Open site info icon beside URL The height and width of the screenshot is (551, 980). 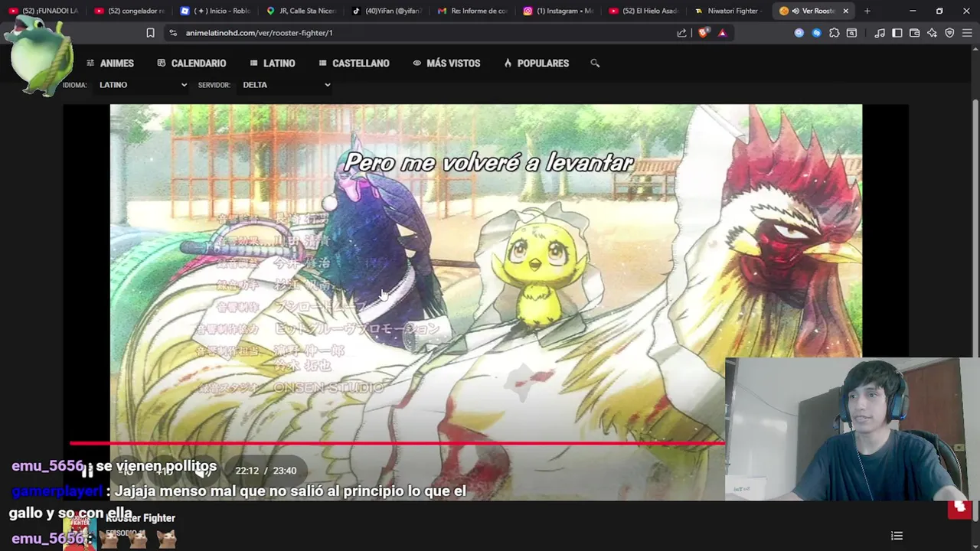click(173, 33)
